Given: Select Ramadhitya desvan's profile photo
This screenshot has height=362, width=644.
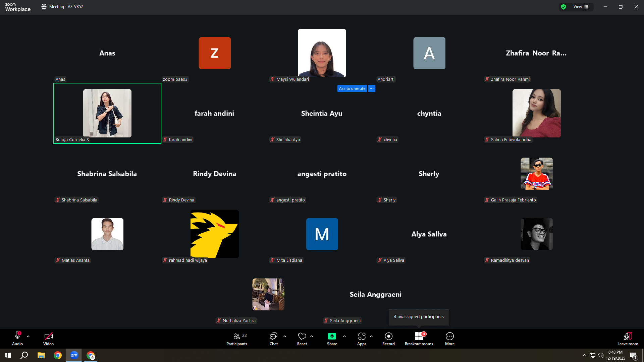Looking at the screenshot, I should pos(537,234).
